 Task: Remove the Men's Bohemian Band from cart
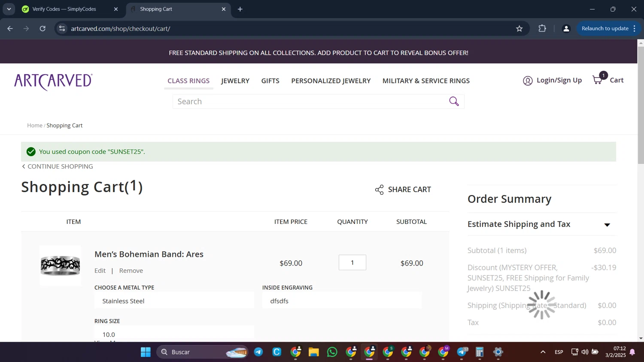pos(131,271)
